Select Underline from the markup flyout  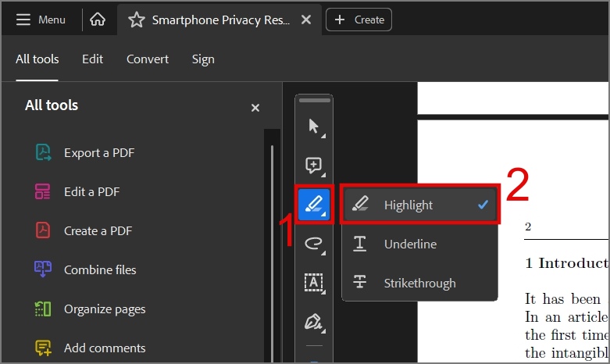click(x=419, y=244)
